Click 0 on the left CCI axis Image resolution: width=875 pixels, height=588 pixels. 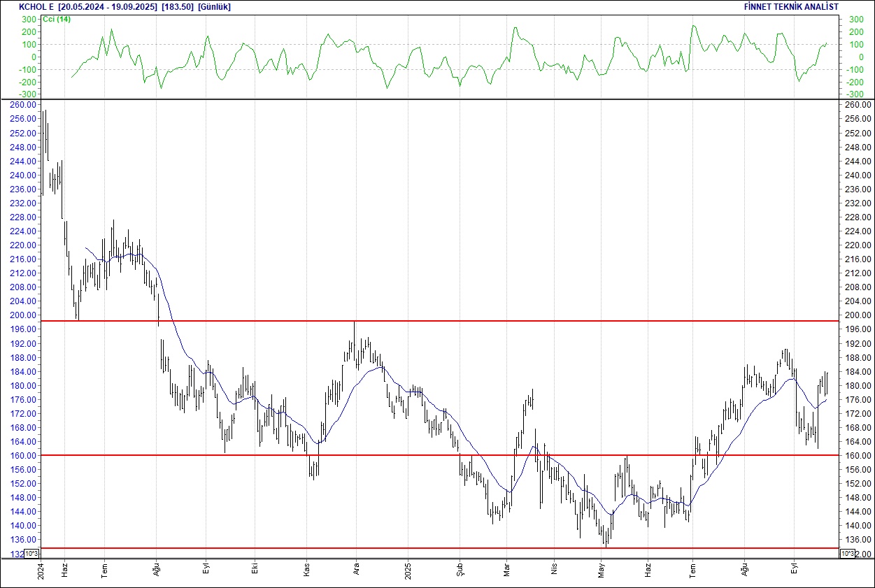[x=34, y=57]
